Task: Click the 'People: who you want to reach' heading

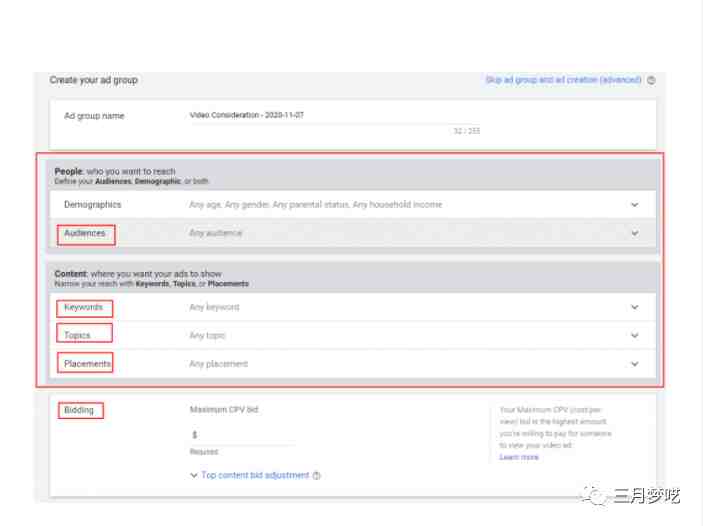Action: pyautogui.click(x=115, y=171)
